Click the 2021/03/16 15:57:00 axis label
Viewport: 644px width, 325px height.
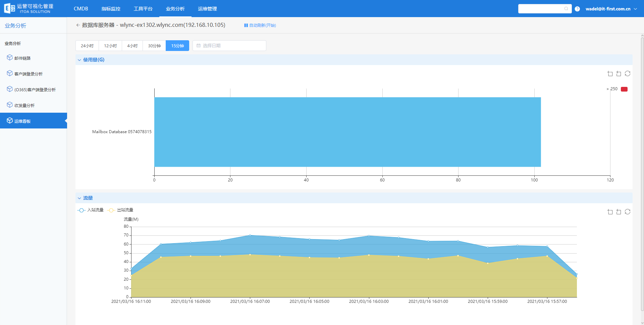(x=547, y=302)
